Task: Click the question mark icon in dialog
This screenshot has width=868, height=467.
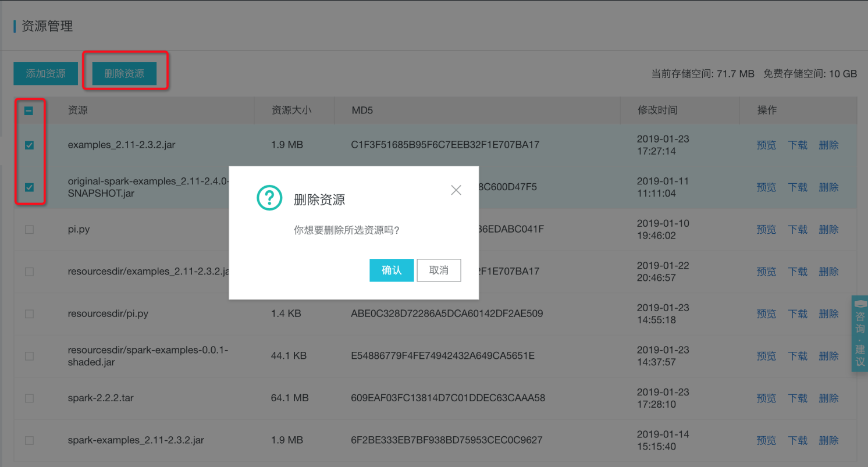Action: coord(269,198)
